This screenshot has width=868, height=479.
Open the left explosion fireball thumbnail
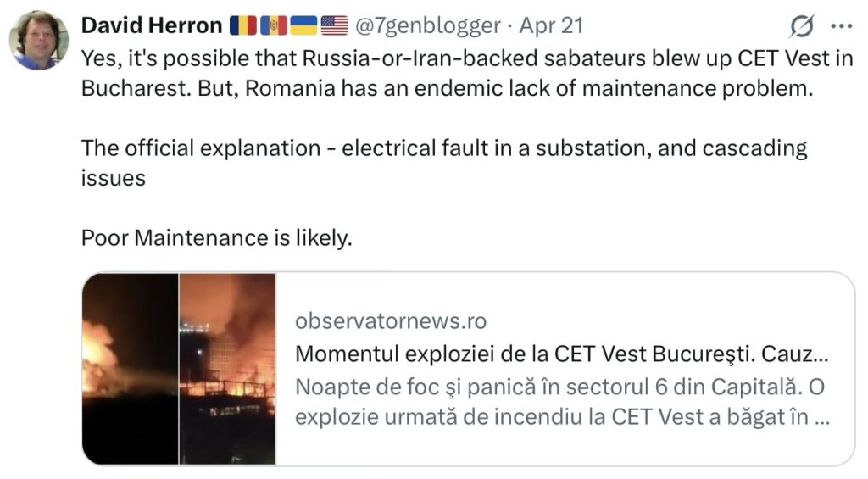(x=130, y=369)
